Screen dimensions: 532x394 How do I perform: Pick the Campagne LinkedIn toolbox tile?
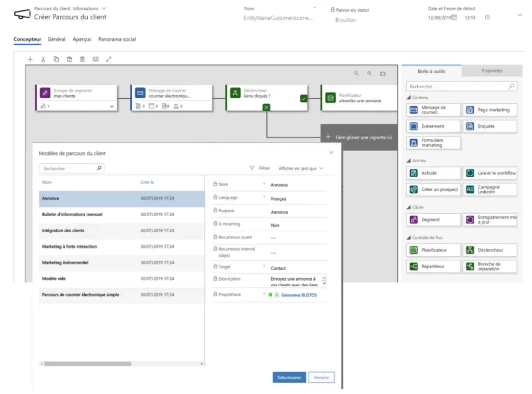click(x=490, y=189)
